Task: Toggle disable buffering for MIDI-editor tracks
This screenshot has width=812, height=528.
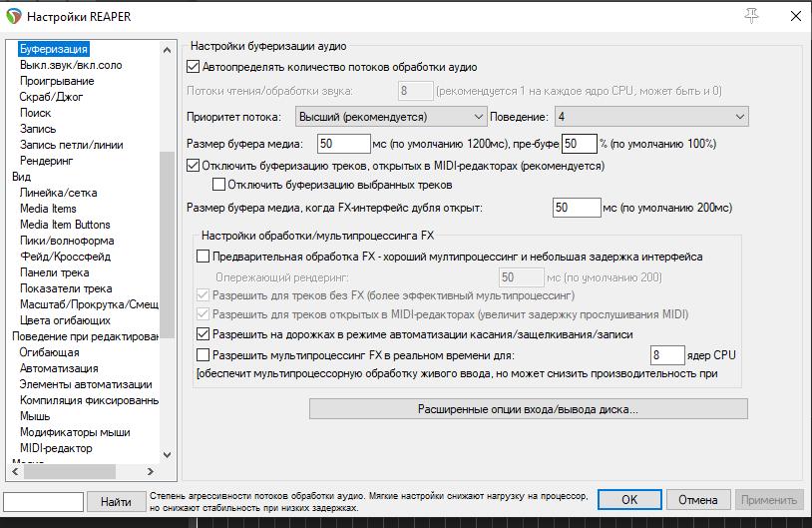Action: tap(194, 166)
